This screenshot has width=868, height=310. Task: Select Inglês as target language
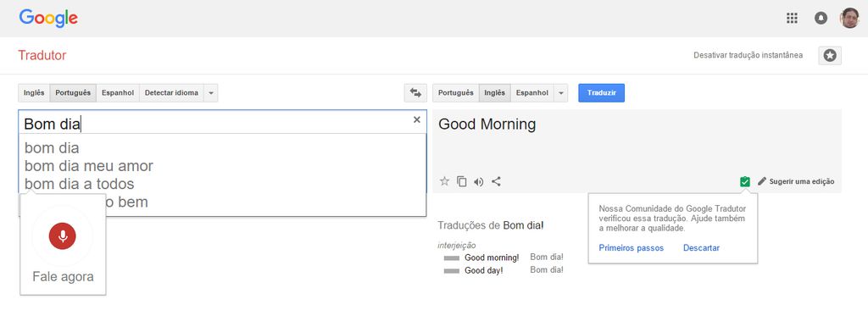point(494,93)
